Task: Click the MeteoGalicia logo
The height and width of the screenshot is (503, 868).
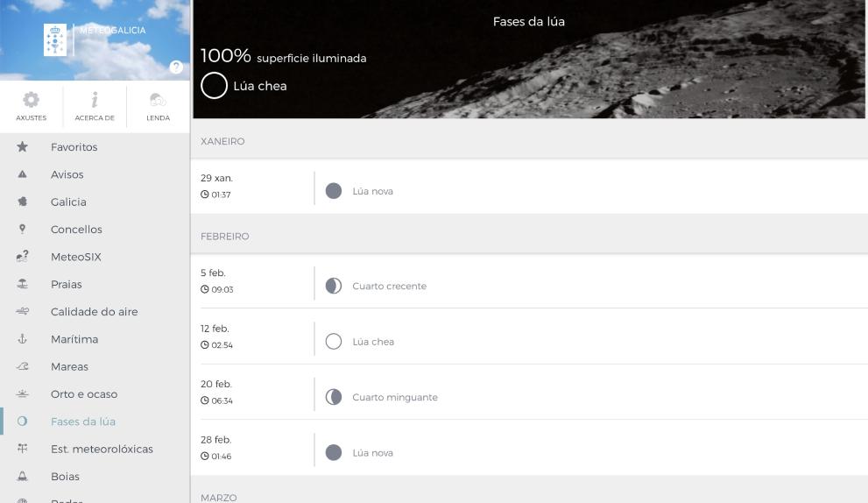Action: (x=55, y=40)
